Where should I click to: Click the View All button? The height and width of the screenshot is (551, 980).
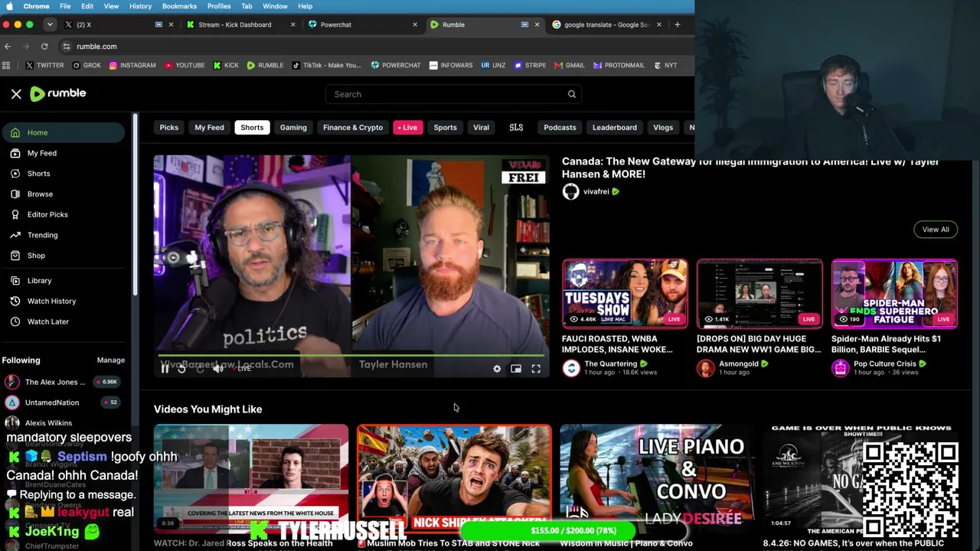(936, 230)
